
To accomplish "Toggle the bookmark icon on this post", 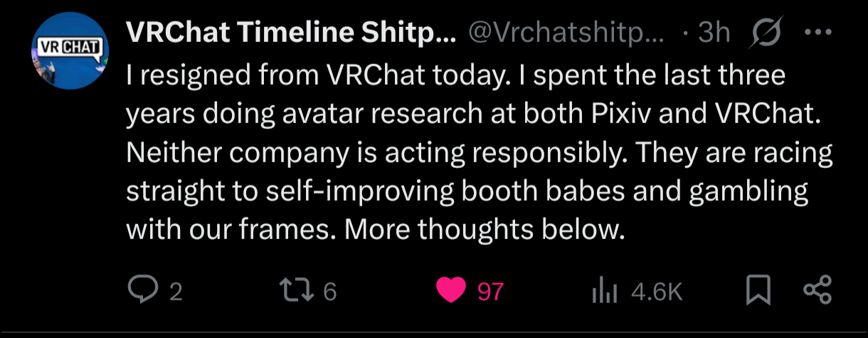I will [x=758, y=291].
